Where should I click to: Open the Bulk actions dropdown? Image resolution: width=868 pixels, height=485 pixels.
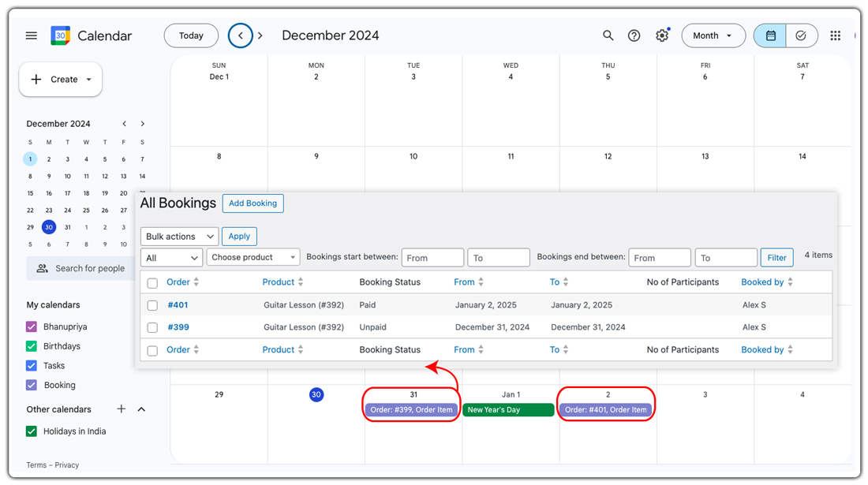pos(179,236)
